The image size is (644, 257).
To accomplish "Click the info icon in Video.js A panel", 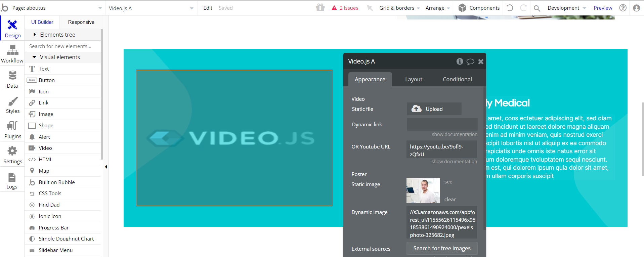I will [x=460, y=61].
